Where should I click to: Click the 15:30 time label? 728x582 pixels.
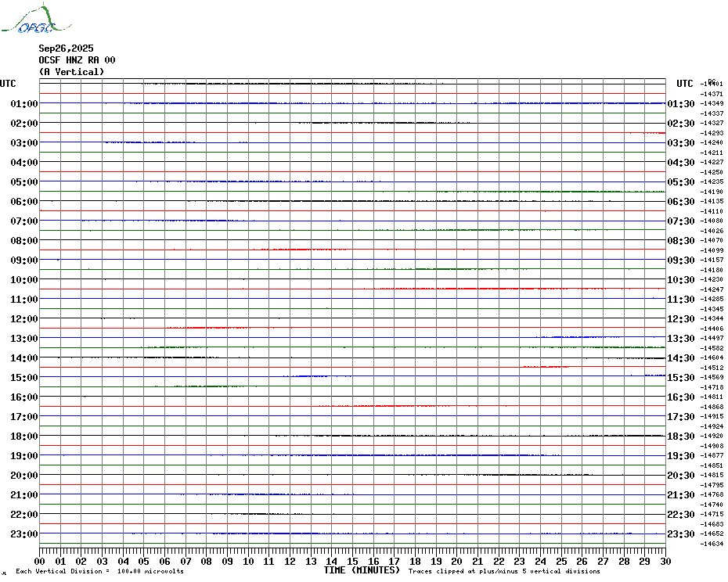[x=681, y=377]
